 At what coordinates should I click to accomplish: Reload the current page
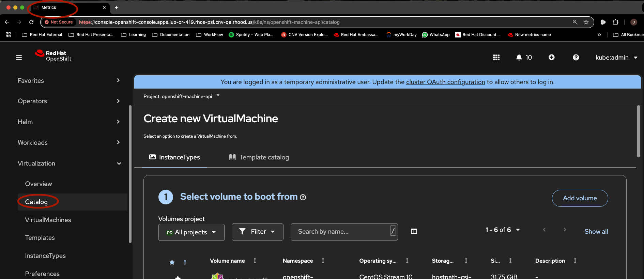31,22
